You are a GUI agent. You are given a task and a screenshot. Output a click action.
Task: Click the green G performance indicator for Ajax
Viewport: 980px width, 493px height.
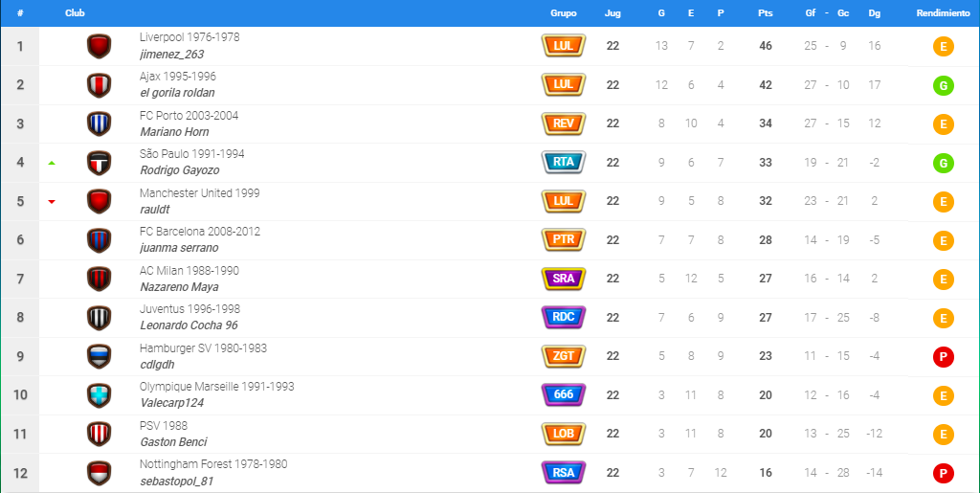point(943,85)
